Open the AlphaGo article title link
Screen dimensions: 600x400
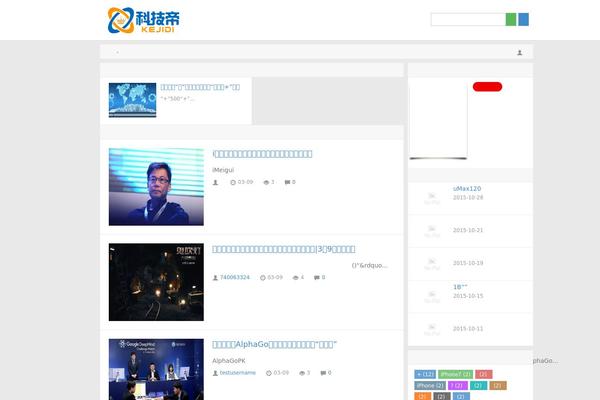(274, 344)
